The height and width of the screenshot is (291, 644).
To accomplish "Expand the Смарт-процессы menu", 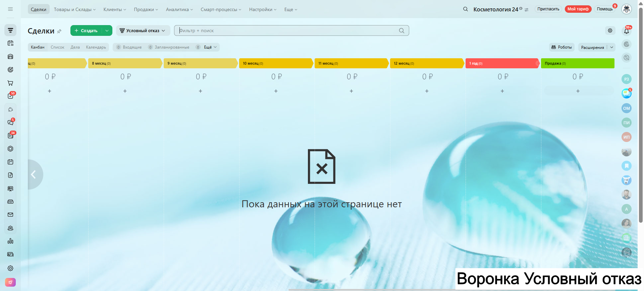I will [x=221, y=9].
